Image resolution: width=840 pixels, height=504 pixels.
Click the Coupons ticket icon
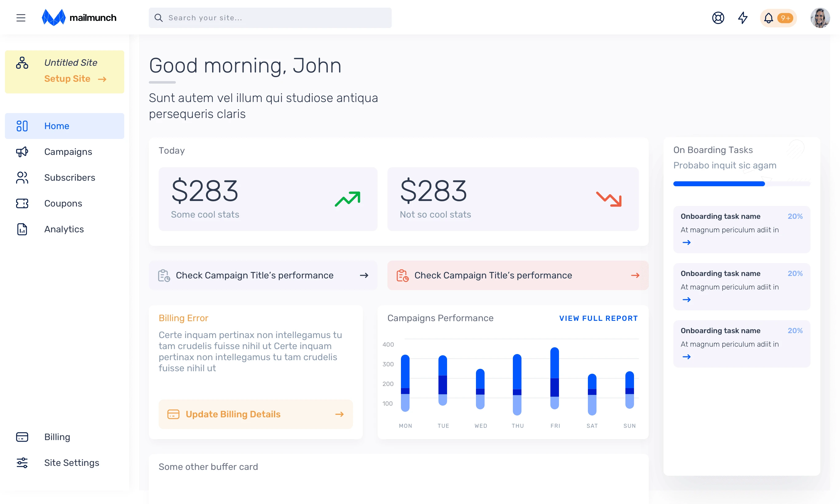(22, 203)
